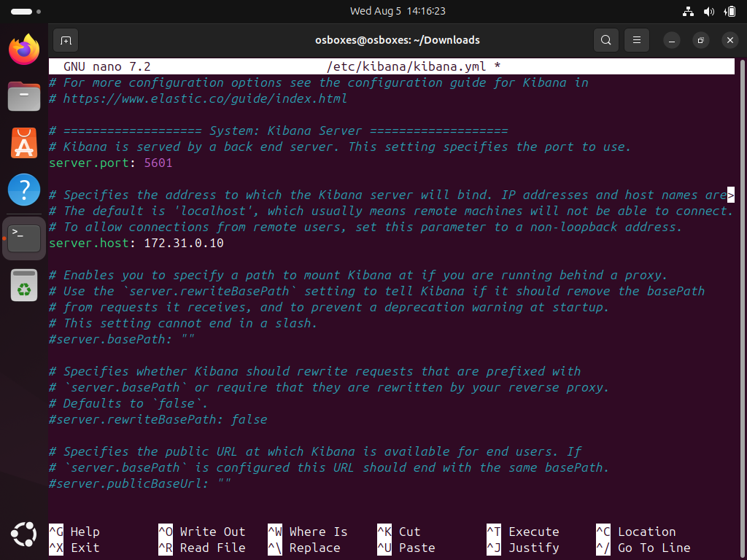Click the #server.rewriteBasePath: false line
This screenshot has height=560, width=747.
158,419
